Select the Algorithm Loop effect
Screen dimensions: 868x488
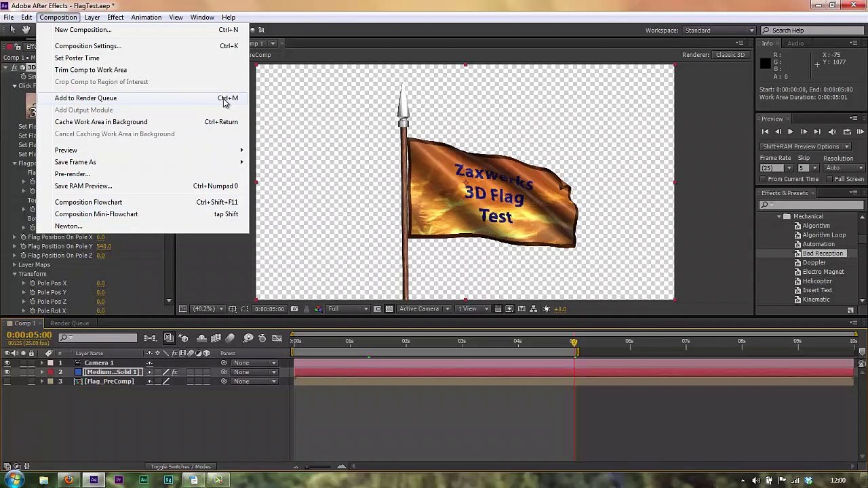(x=824, y=235)
